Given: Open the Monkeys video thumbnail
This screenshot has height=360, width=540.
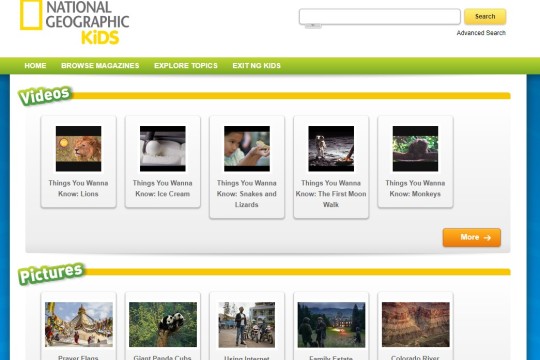Looking at the screenshot, I should (x=415, y=148).
